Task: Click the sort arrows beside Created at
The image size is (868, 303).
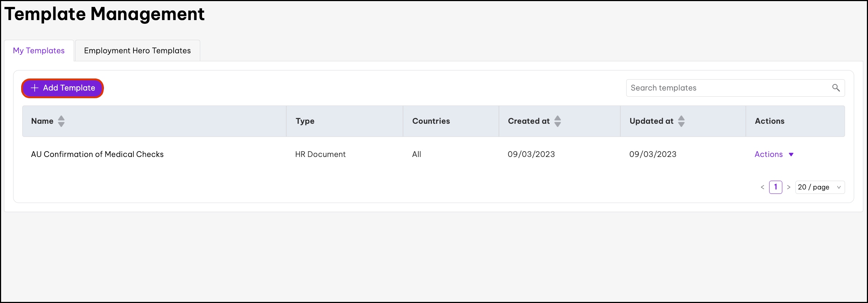Action: [x=557, y=121]
